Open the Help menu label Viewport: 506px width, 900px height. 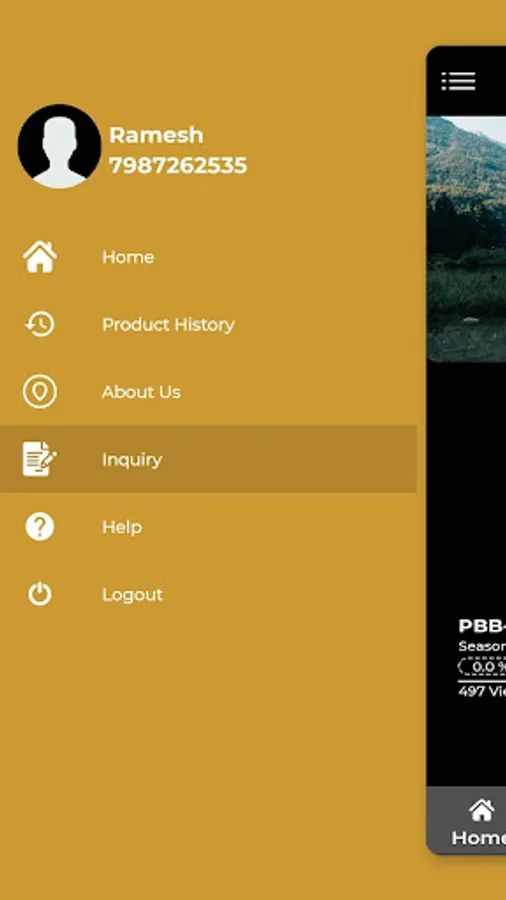122,527
